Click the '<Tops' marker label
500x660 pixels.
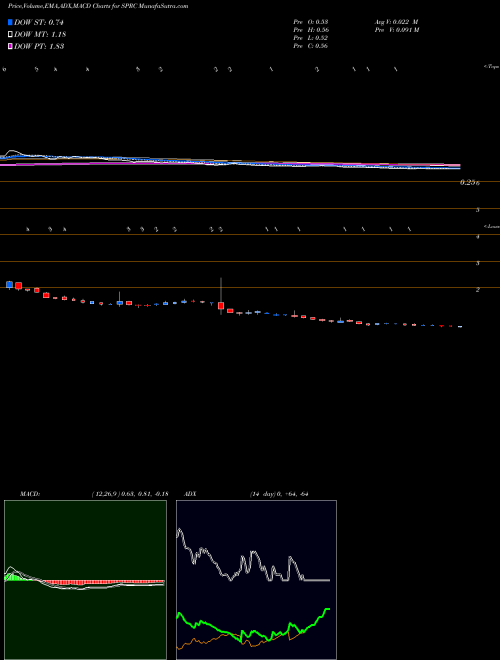coord(492,67)
